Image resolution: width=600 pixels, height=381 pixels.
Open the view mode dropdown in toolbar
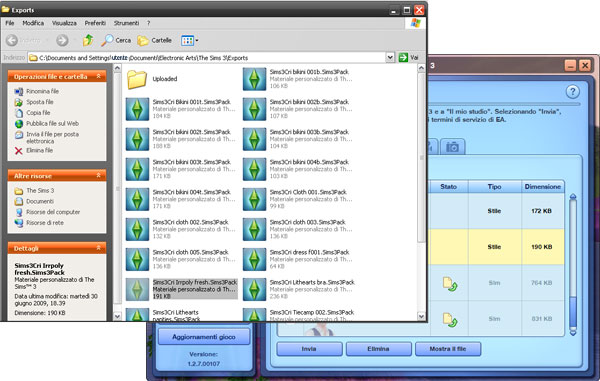(x=190, y=40)
